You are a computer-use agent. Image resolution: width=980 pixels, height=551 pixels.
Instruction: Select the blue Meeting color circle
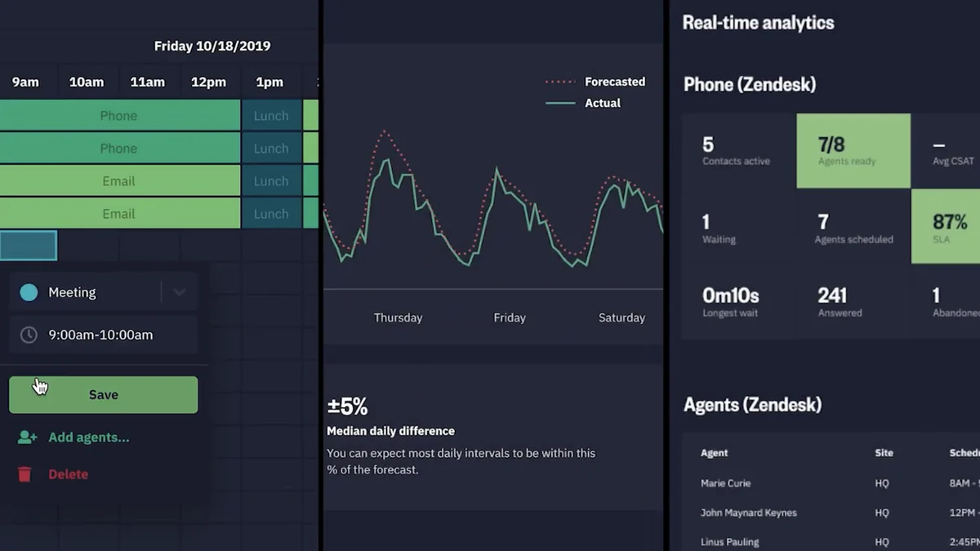click(29, 292)
